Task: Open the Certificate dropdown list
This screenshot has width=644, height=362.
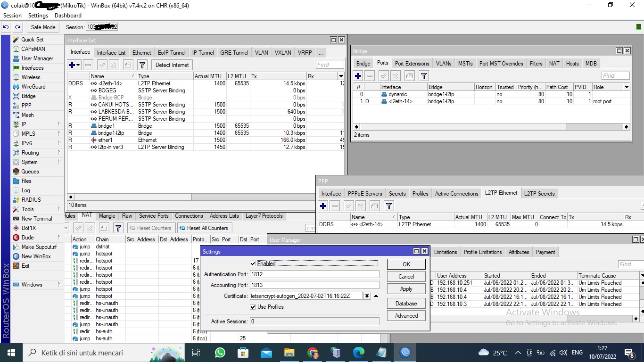Action: pyautogui.click(x=367, y=296)
